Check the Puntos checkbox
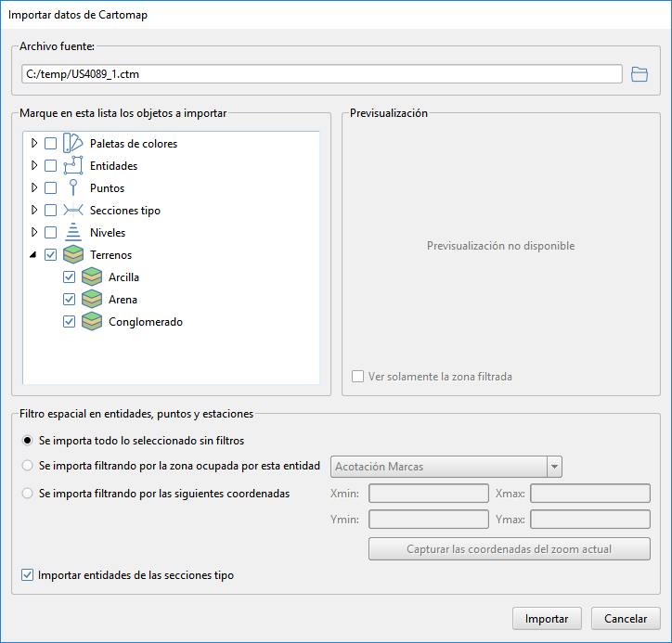The image size is (672, 643). coord(50,187)
